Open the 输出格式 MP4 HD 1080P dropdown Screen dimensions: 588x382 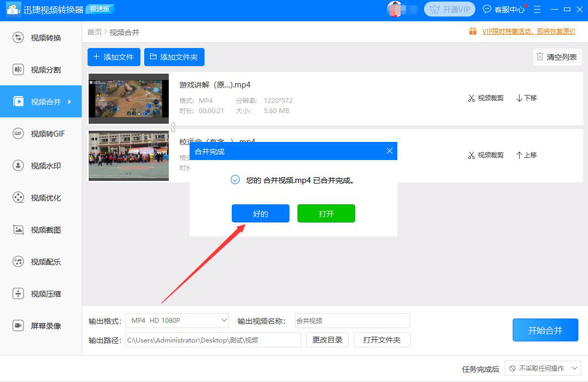coord(177,321)
